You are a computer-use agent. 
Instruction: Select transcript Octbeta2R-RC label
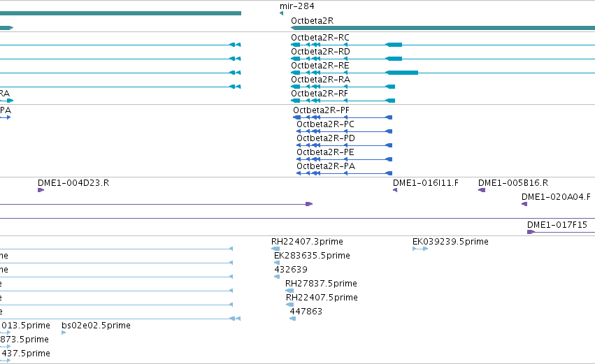pos(320,38)
